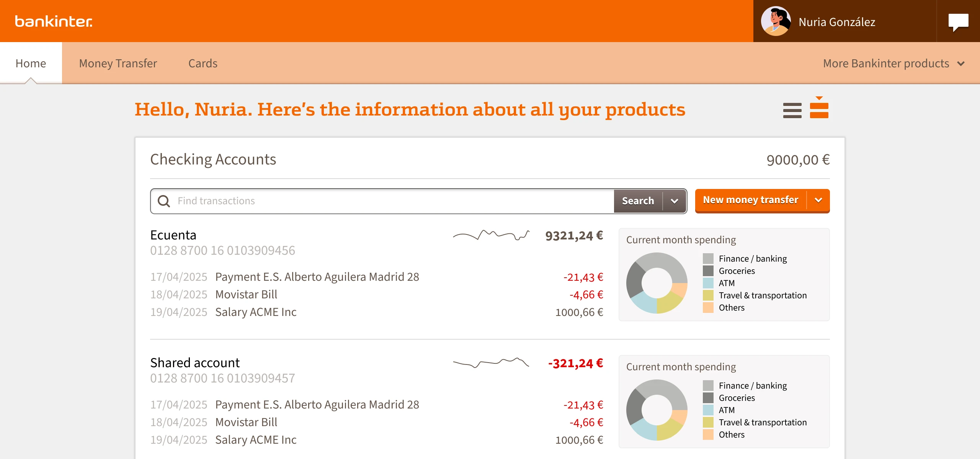
Task: Click New money transfer button
Action: pyautogui.click(x=750, y=200)
